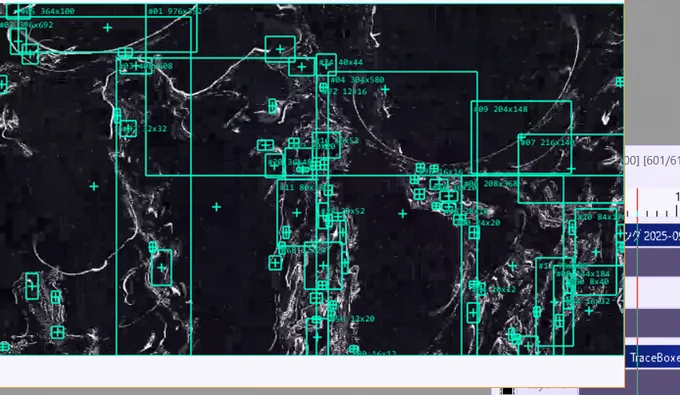Click the '#09 204x148' tracking box label
The height and width of the screenshot is (395, 680).
(x=501, y=109)
